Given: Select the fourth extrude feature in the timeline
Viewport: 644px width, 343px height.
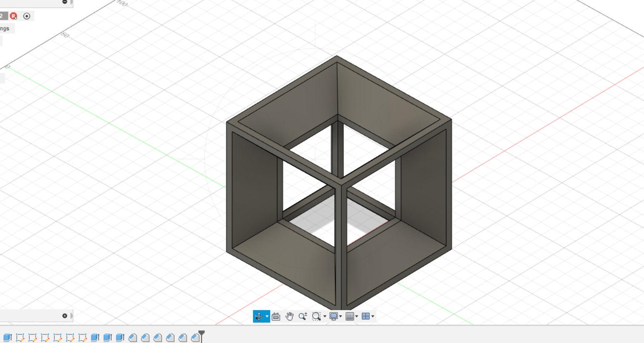Looking at the screenshot, I should pos(120,338).
